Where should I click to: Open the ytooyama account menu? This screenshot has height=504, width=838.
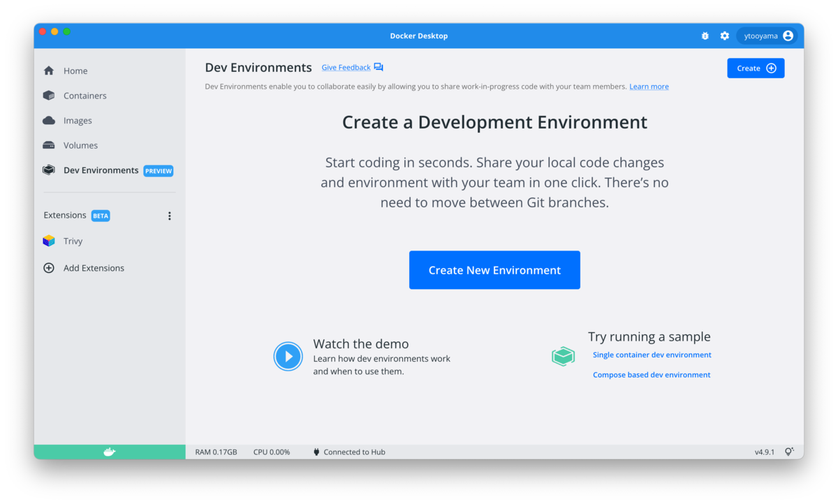click(x=767, y=36)
